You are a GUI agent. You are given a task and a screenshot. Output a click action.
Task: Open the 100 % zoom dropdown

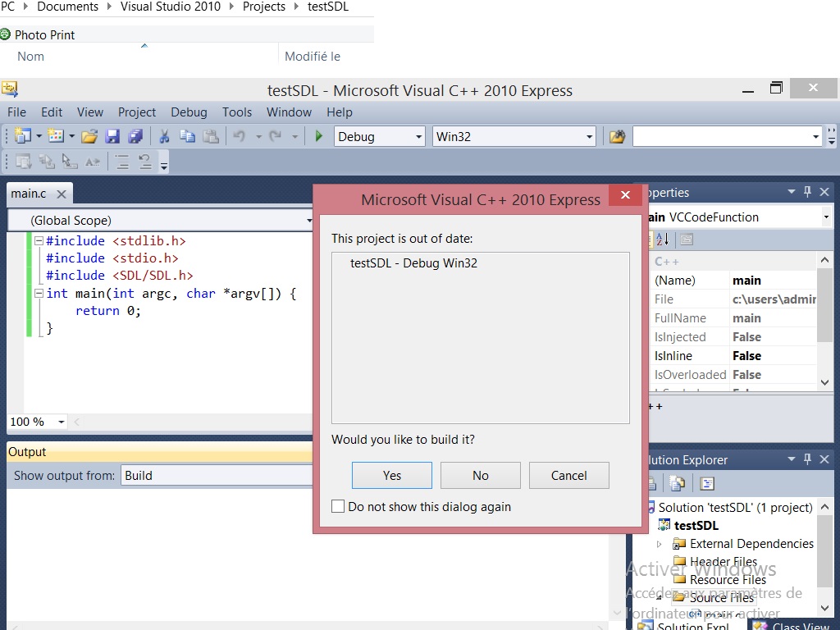pos(61,422)
